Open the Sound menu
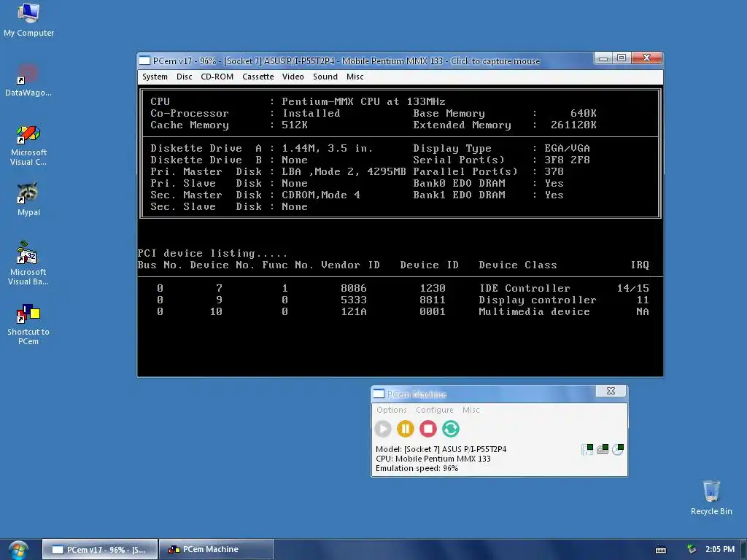 coord(325,77)
